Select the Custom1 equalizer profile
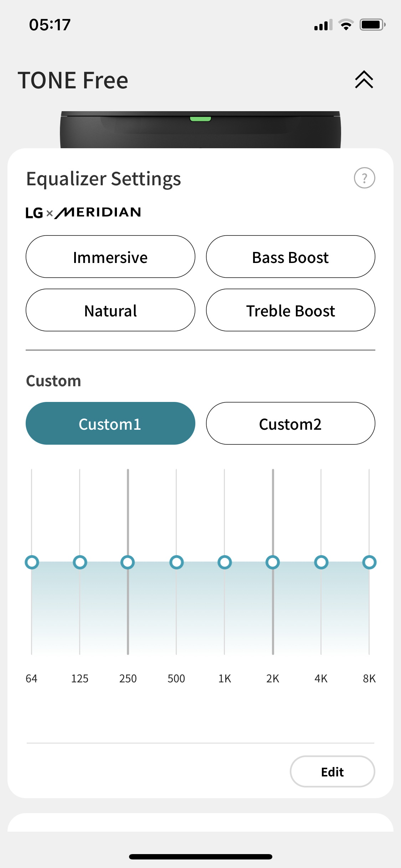 click(x=110, y=423)
